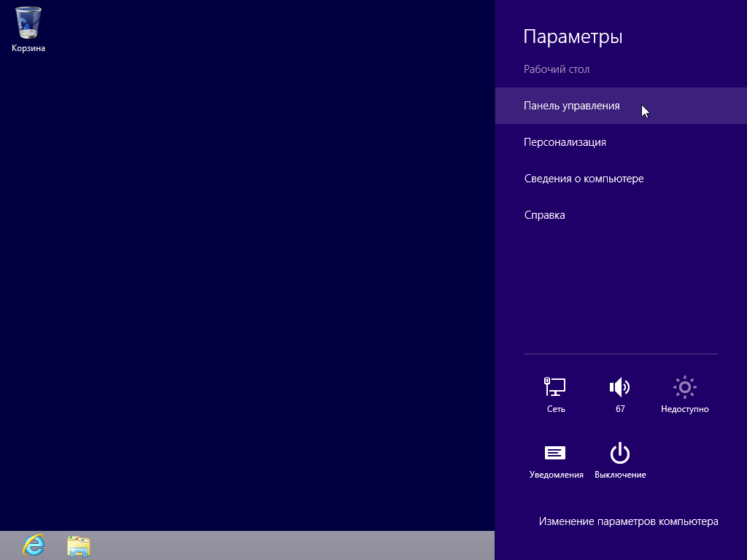Click the Параметры panel heading
The height and width of the screenshot is (560, 747).
[x=573, y=36]
